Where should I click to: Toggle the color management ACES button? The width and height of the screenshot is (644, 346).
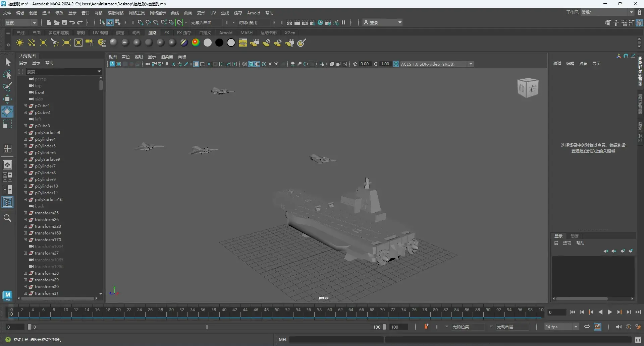(x=396, y=64)
